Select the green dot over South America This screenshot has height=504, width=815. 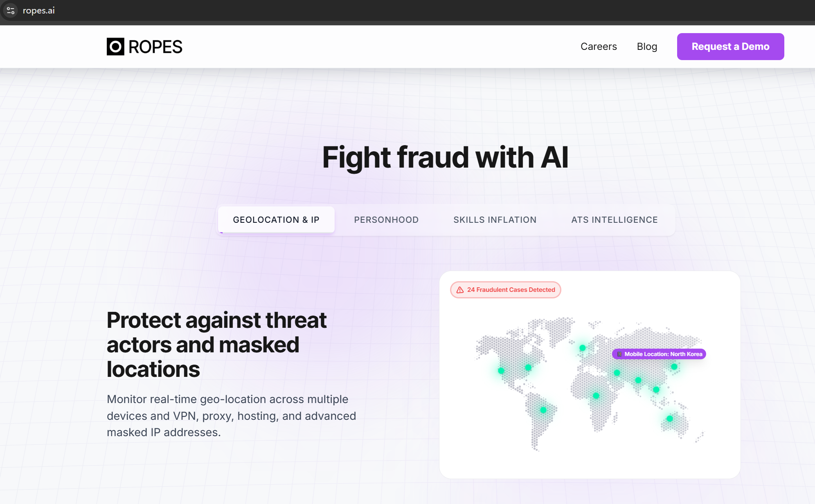pos(543,410)
